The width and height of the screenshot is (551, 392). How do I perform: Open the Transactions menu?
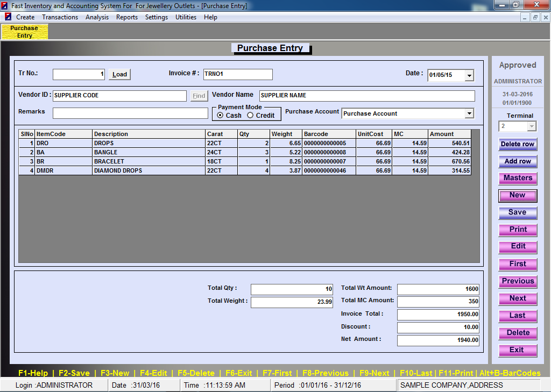pyautogui.click(x=60, y=17)
